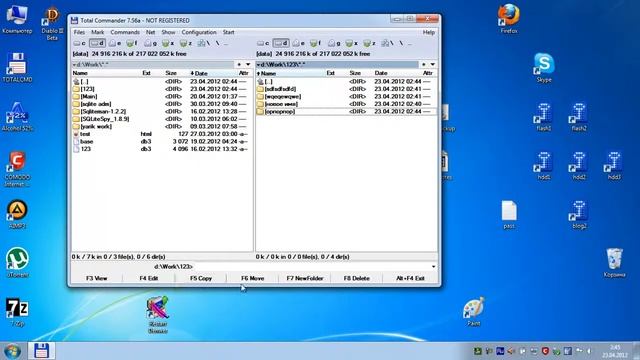Viewport: 640px width, 360px height.
Task: Click the F5 Copy button
Action: click(x=201, y=278)
